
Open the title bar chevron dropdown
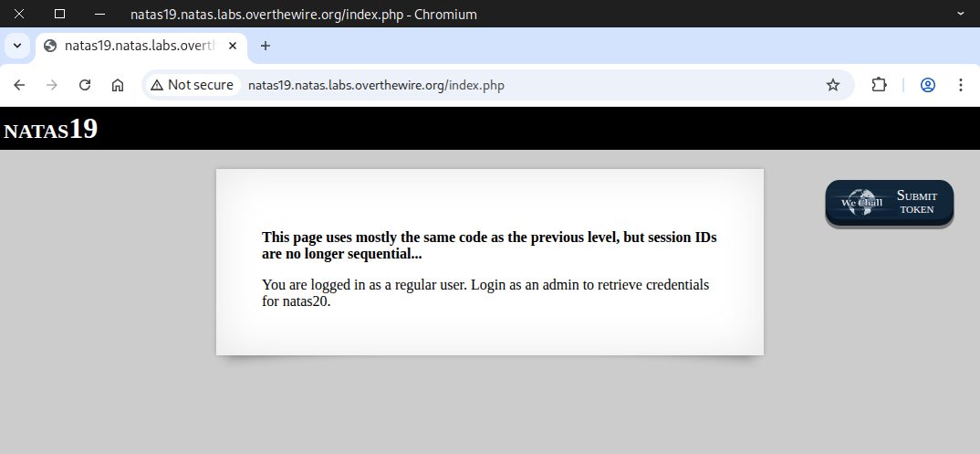960,14
